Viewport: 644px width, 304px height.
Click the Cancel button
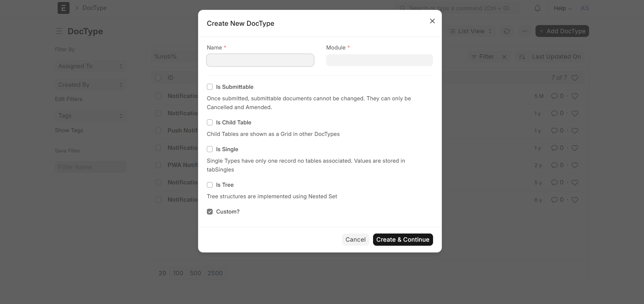[355, 240]
